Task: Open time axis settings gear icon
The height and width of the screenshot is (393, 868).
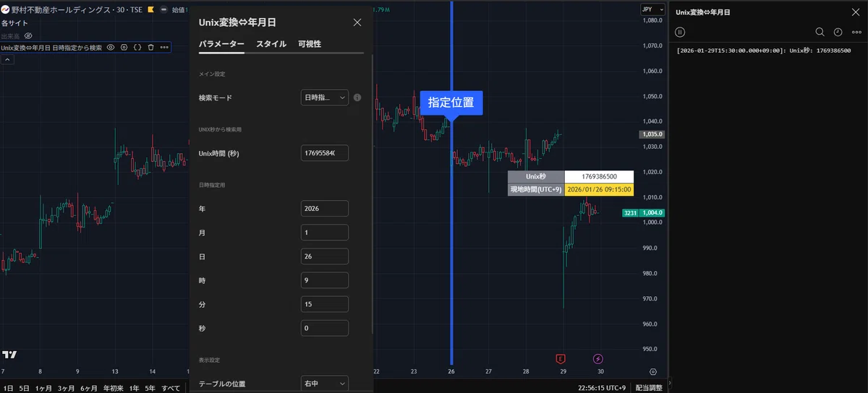Action: click(x=653, y=371)
